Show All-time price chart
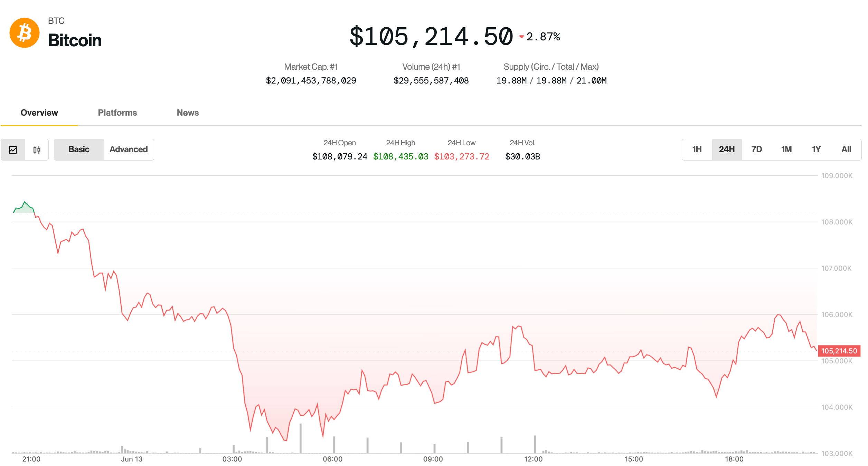868x466 pixels. coord(847,149)
